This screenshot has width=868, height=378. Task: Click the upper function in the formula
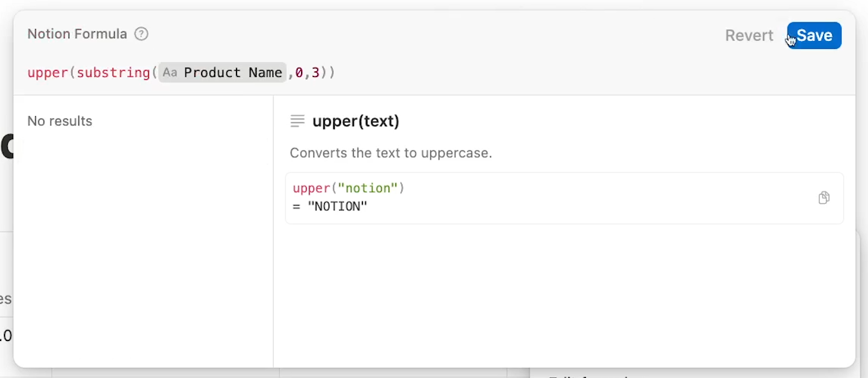(48, 72)
